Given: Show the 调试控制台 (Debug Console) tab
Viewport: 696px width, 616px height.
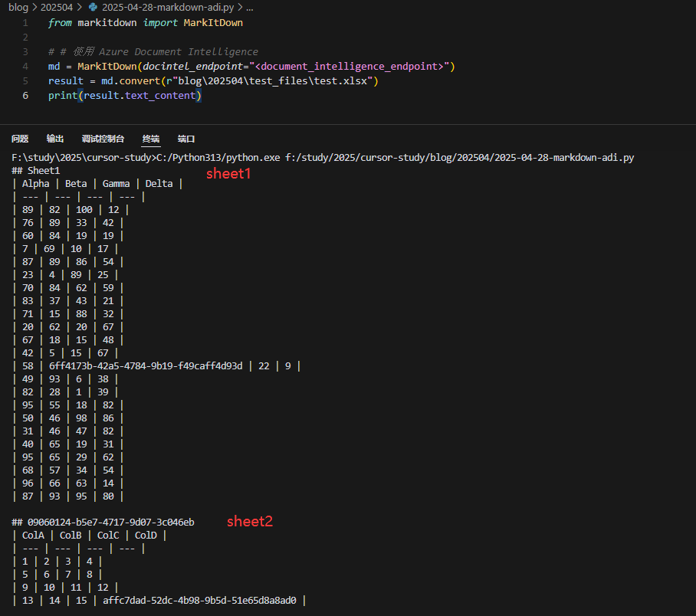Looking at the screenshot, I should point(103,139).
